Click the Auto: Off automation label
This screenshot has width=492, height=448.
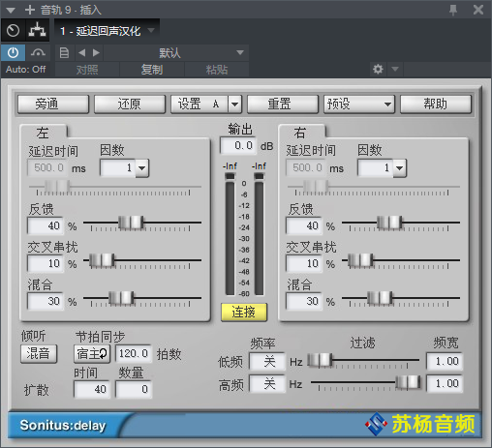25,70
